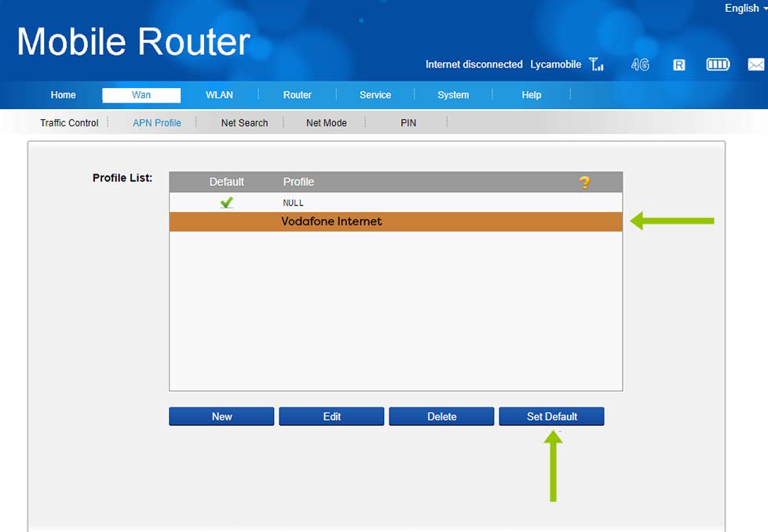
Task: Switch to the WLAN menu tab
Action: (219, 95)
